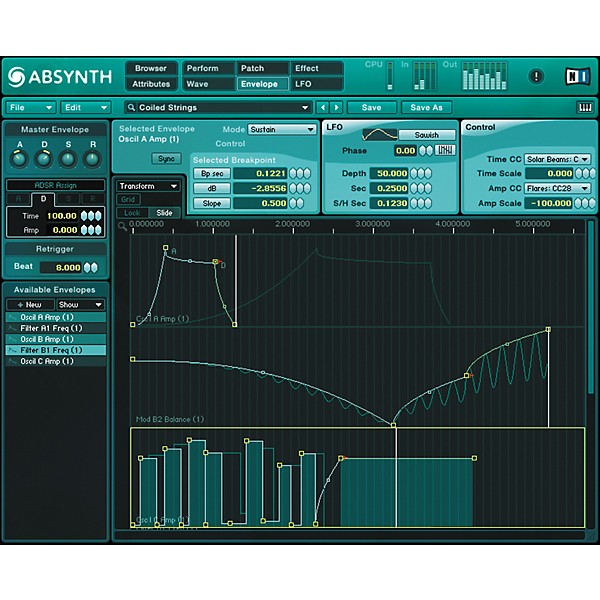
Task: Open the Time CC dropdown
Action: [558, 159]
